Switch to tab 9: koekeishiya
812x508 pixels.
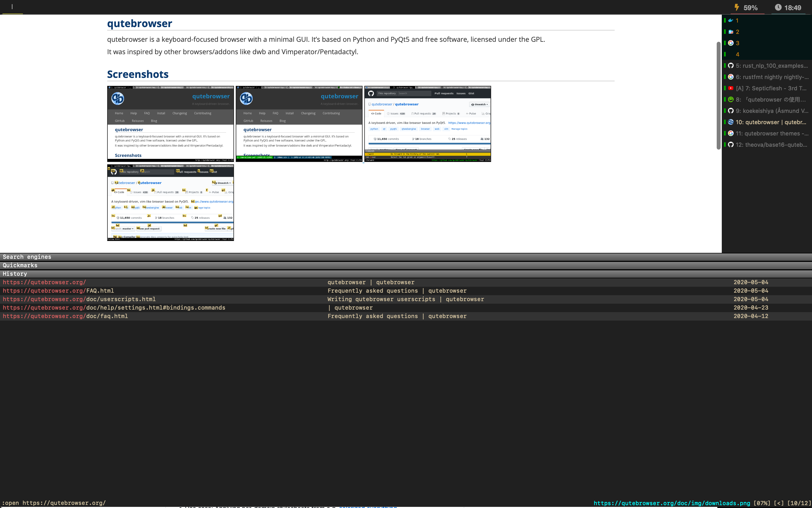[x=767, y=111]
